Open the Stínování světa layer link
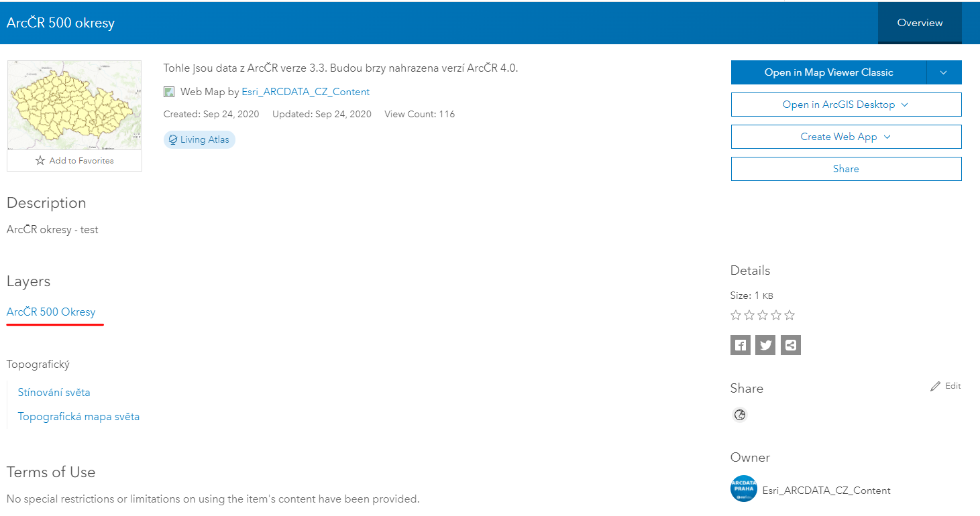 [54, 392]
